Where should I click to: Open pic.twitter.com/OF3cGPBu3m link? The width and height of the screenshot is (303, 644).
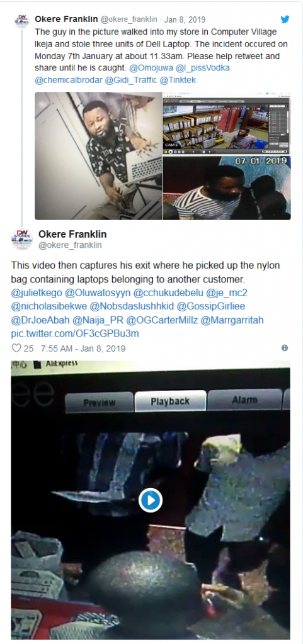pyautogui.click(x=75, y=333)
